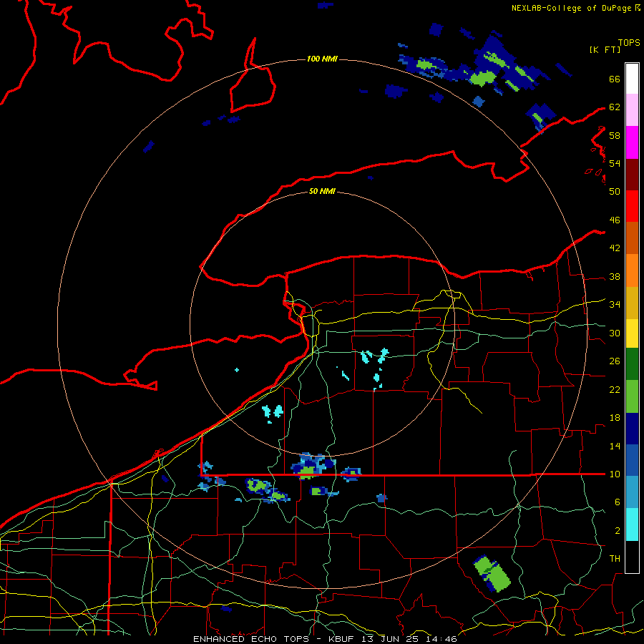Click the KBUF radar site identifier
This screenshot has height=644, width=644.
[x=341, y=639]
